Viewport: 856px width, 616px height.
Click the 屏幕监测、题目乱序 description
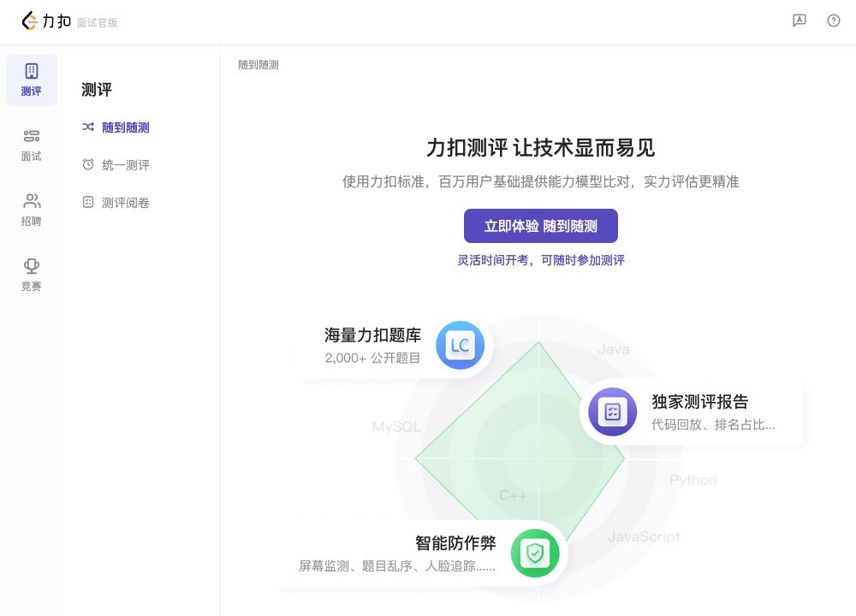(397, 566)
